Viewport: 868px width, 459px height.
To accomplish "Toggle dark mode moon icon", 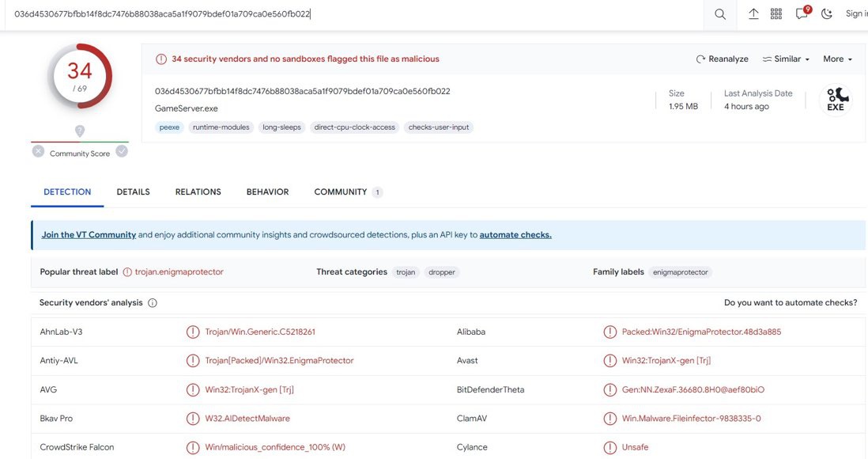I will point(827,14).
